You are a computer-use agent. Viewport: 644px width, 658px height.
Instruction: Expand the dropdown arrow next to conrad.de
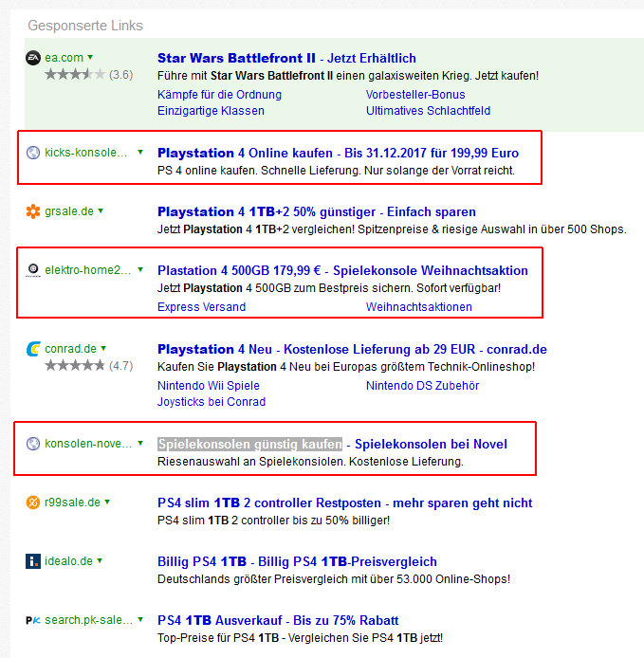click(x=103, y=348)
